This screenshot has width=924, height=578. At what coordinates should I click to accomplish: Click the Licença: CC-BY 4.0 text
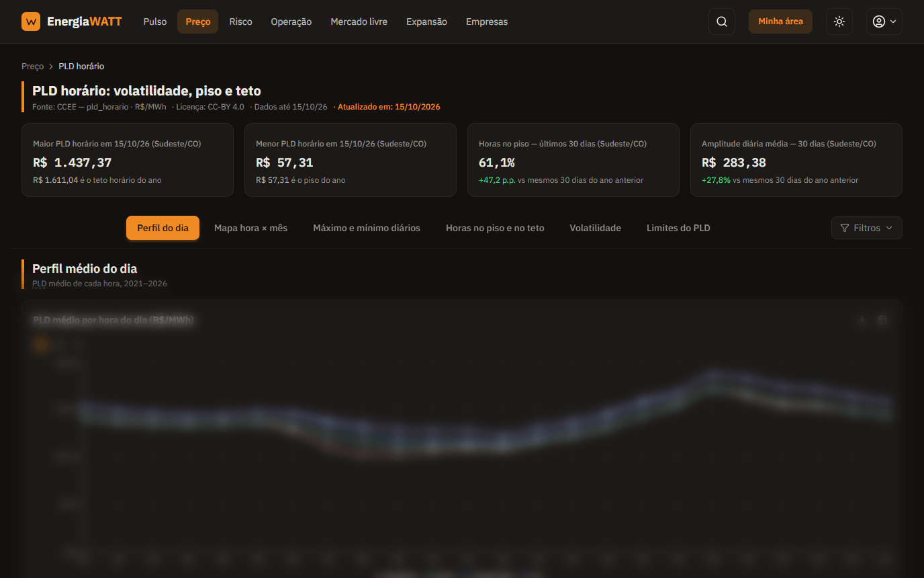210,107
